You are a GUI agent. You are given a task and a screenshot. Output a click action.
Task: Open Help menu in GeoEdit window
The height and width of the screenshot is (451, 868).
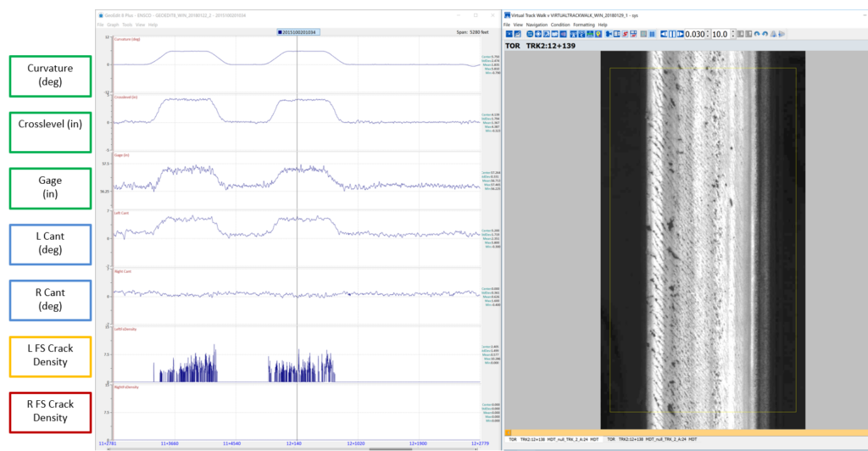pyautogui.click(x=153, y=25)
